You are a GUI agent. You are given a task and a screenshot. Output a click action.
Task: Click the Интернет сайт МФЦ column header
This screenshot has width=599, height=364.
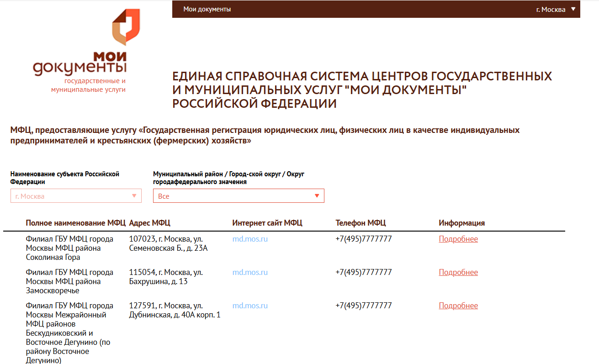[x=267, y=223]
